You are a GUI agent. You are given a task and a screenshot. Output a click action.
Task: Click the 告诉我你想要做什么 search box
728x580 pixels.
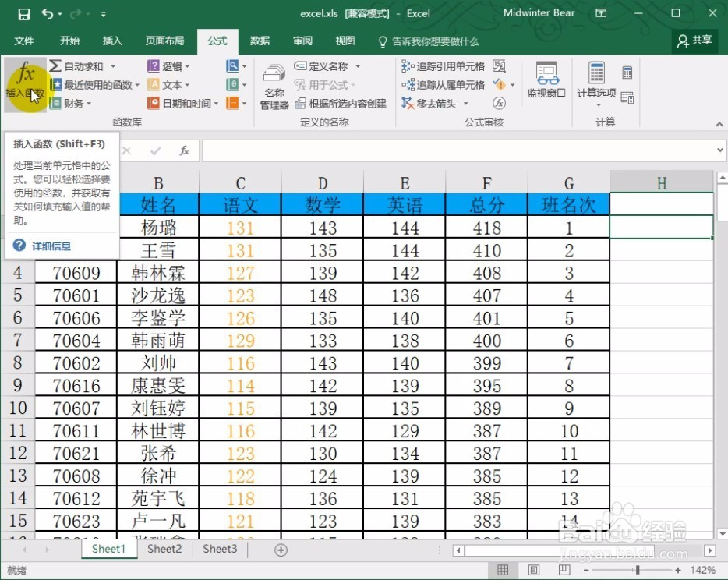point(429,42)
